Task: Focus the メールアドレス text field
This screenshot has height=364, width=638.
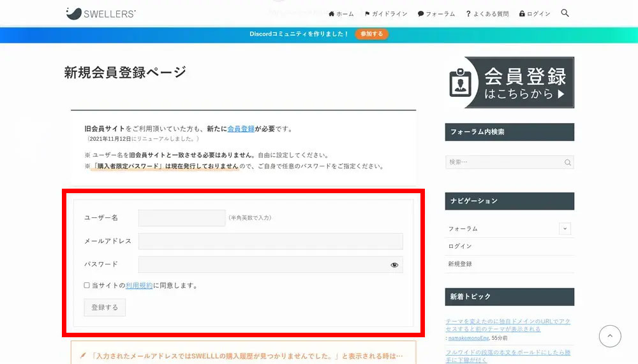Action: pyautogui.click(x=271, y=241)
